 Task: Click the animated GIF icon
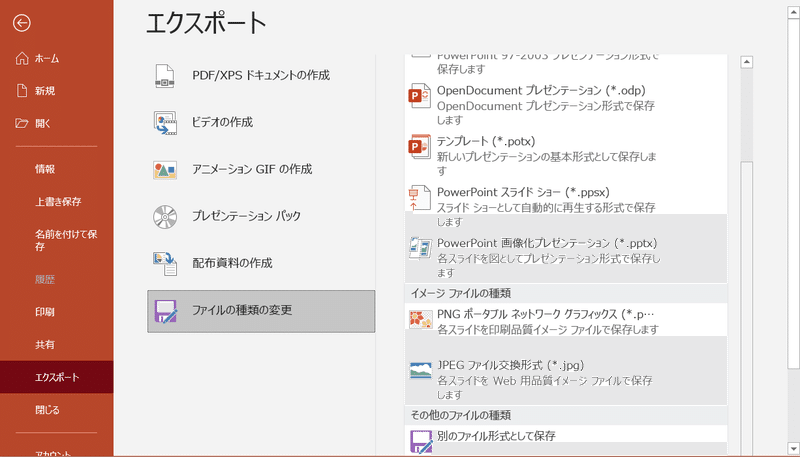click(x=165, y=170)
